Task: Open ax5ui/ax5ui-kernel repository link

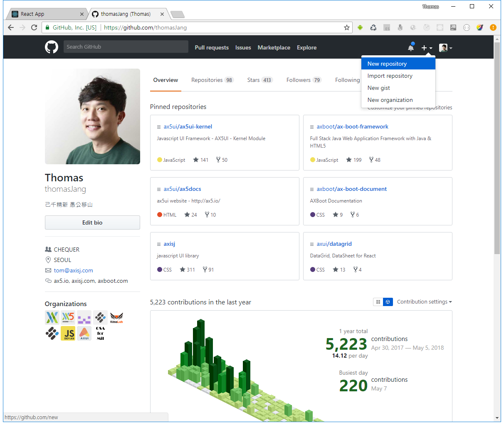Action: click(188, 127)
